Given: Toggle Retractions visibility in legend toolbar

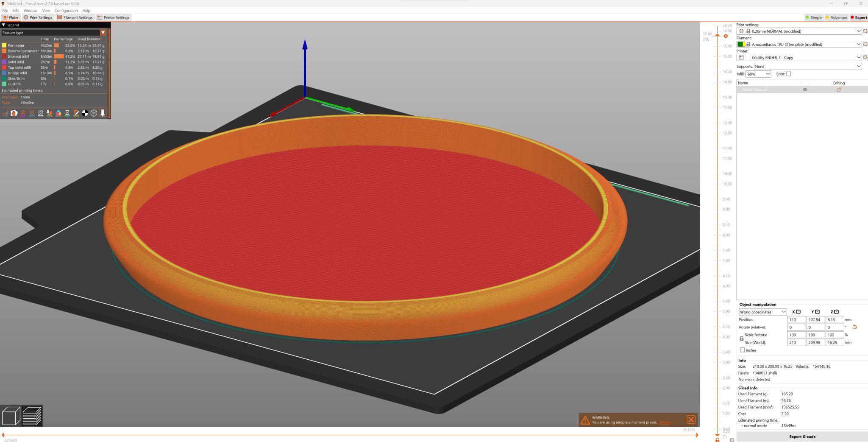Looking at the screenshot, I should point(23,113).
